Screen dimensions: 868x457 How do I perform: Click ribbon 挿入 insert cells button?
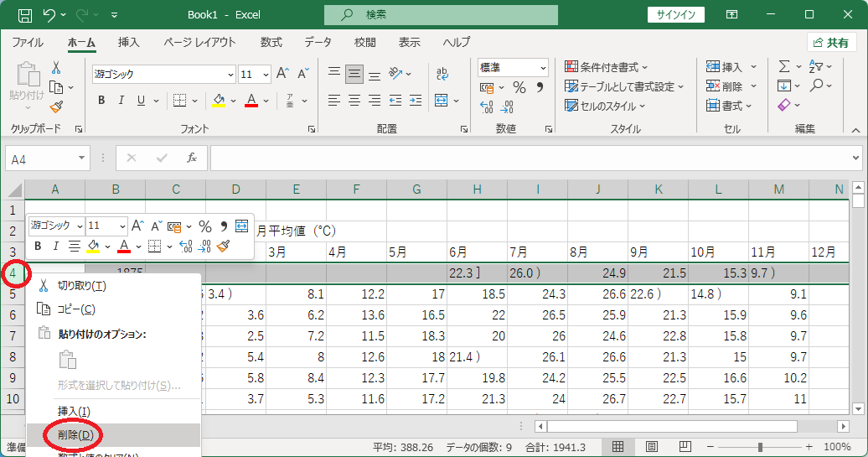coord(724,67)
